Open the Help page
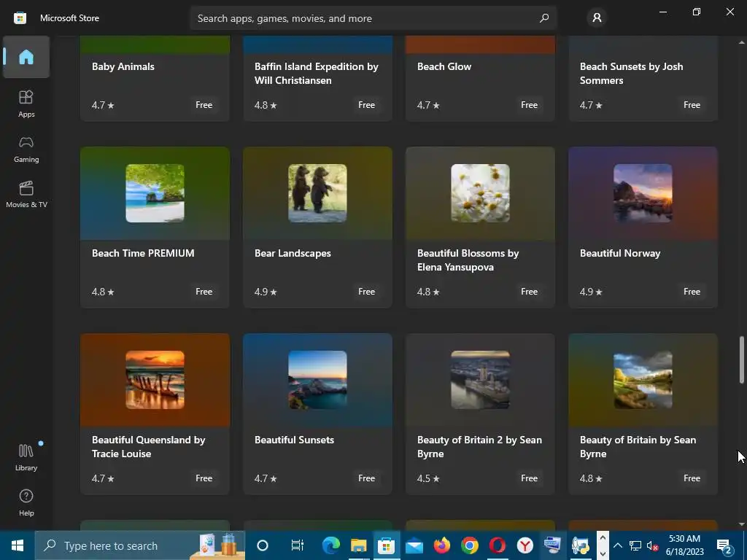The width and height of the screenshot is (747, 560). (26, 502)
